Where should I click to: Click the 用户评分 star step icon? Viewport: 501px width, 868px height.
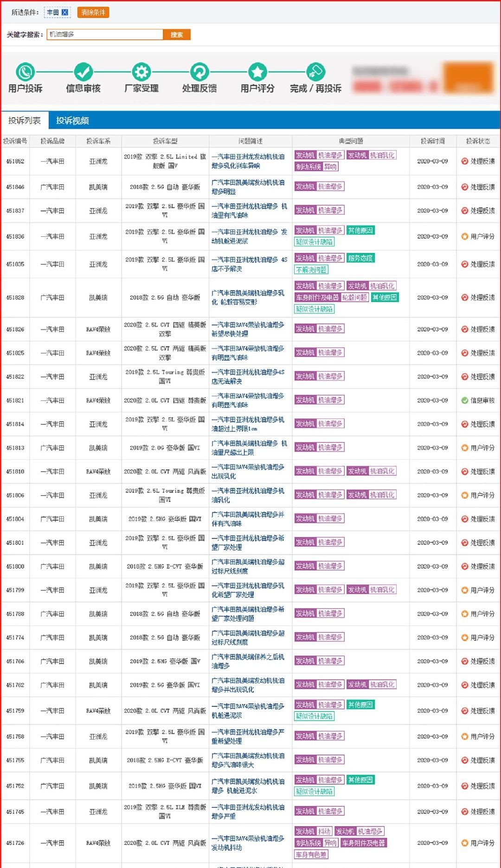coord(257,71)
